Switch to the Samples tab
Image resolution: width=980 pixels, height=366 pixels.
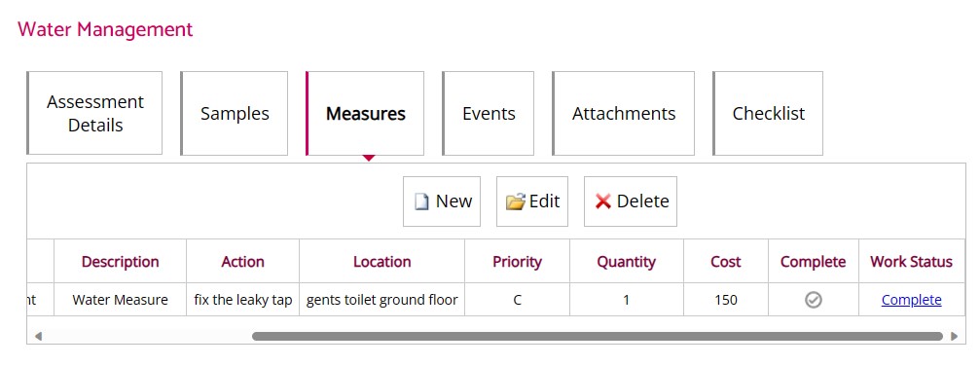pyautogui.click(x=235, y=113)
